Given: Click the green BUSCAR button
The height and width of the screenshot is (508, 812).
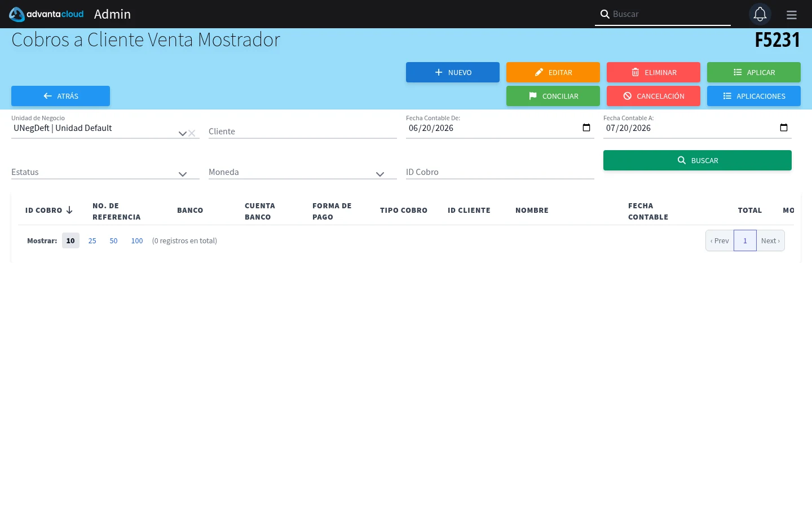Looking at the screenshot, I should [x=698, y=160].
